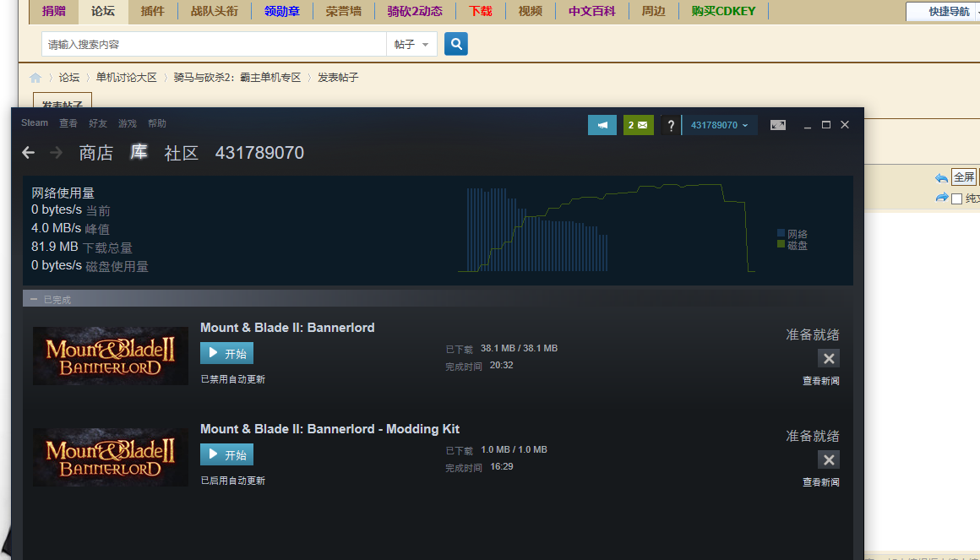Open the 周边 forum nav tab

[x=654, y=11]
